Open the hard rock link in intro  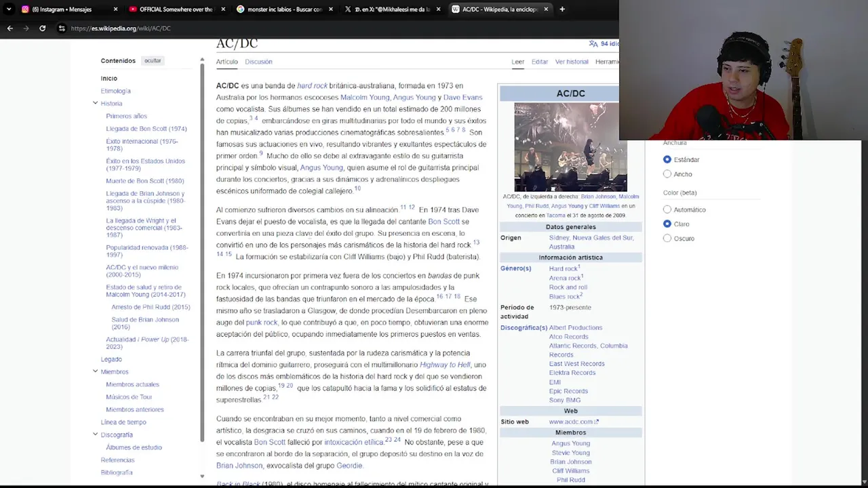coord(312,86)
